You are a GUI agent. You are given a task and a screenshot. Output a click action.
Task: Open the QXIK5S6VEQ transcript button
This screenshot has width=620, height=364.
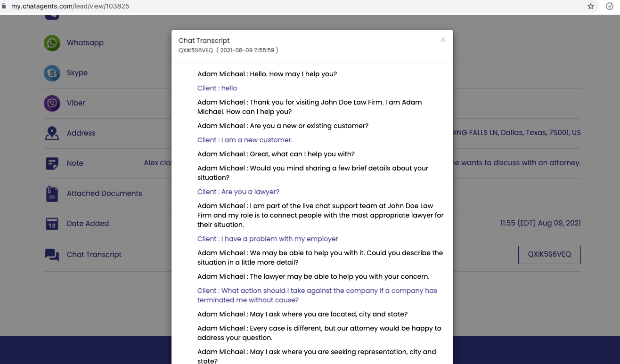tap(549, 255)
